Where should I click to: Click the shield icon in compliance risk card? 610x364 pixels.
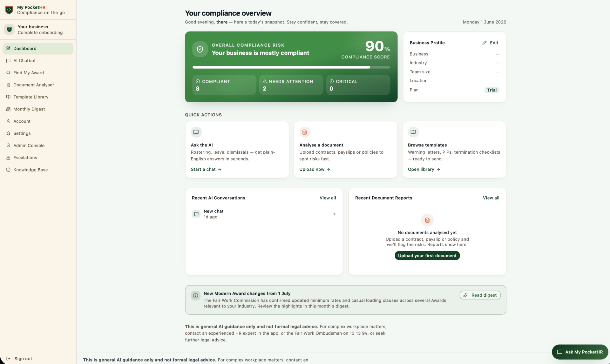pos(200,49)
